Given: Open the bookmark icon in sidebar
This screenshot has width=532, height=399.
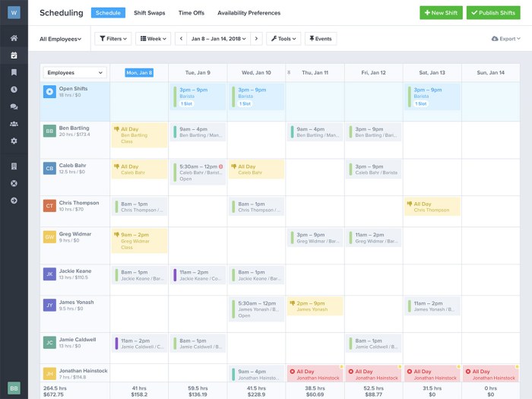Looking at the screenshot, I should pyautogui.click(x=14, y=72).
